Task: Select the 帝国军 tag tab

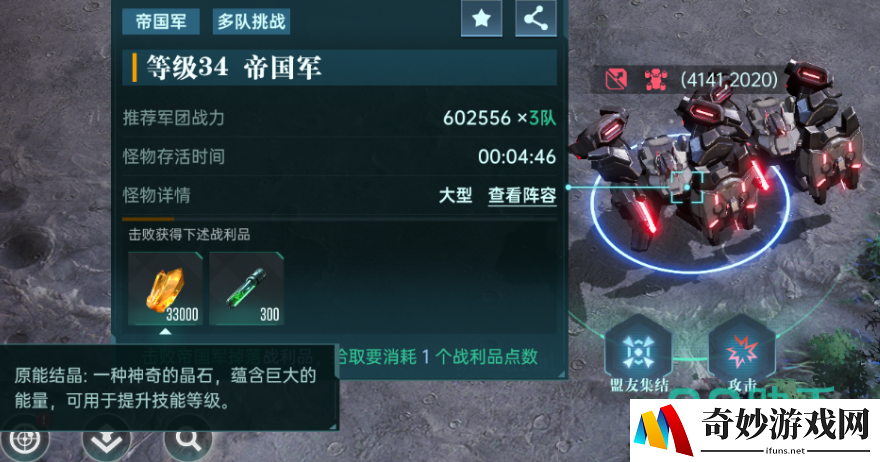Action: point(161,21)
